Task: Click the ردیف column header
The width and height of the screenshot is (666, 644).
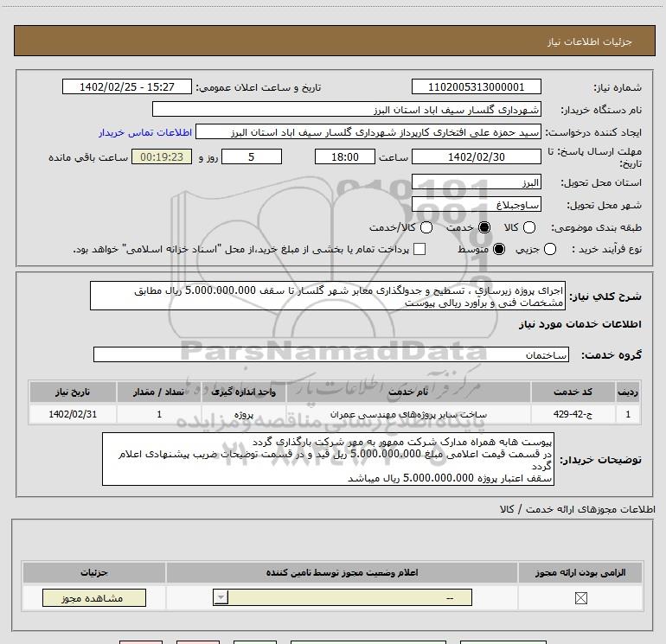Action: pyautogui.click(x=628, y=392)
